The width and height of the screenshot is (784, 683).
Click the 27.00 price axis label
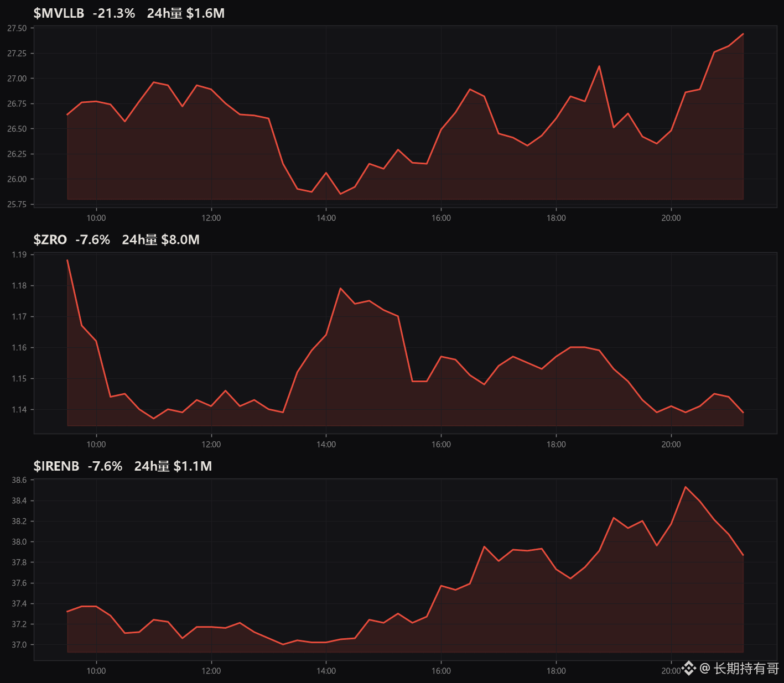pos(17,79)
